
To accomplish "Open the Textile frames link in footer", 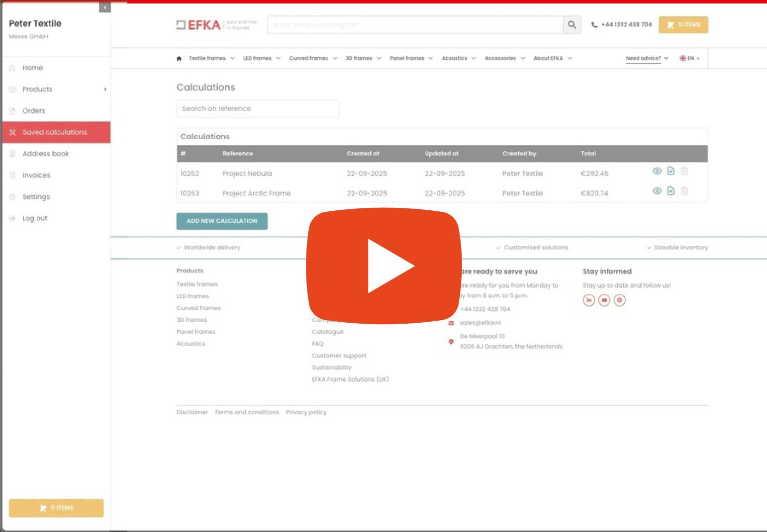I will coord(197,284).
